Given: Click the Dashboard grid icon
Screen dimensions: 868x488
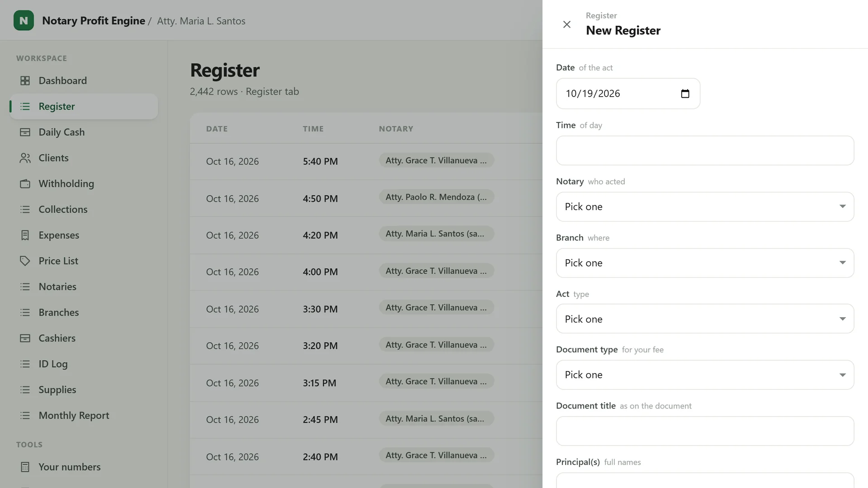Looking at the screenshot, I should pos(25,80).
